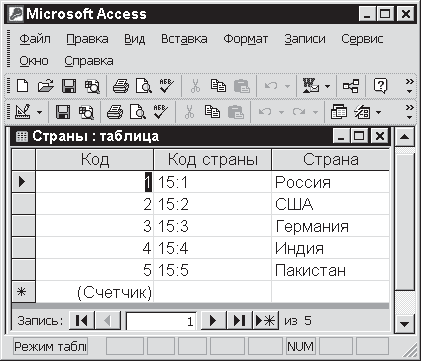Click Save icon in the second toolbar

pos(63,112)
